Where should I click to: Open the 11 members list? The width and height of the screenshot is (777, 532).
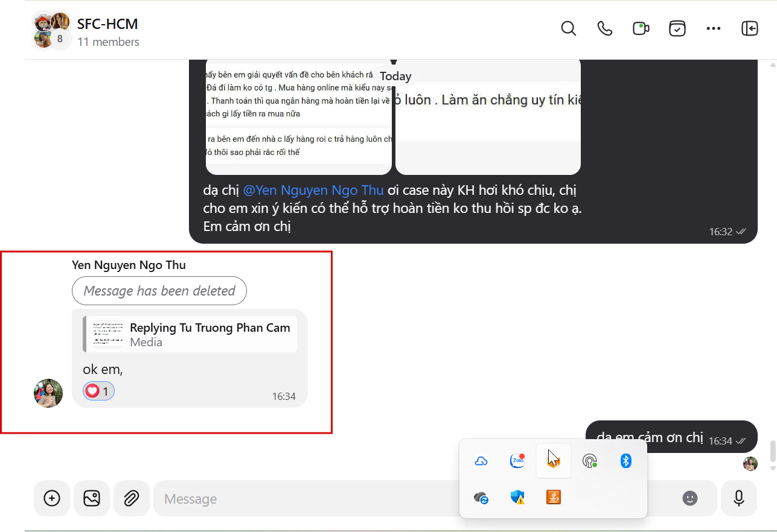[108, 42]
